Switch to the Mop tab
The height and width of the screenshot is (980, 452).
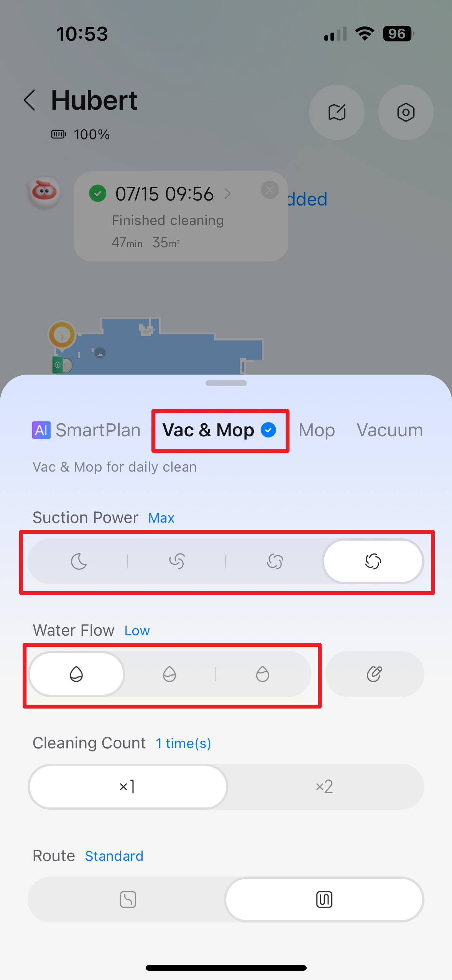pyautogui.click(x=317, y=430)
